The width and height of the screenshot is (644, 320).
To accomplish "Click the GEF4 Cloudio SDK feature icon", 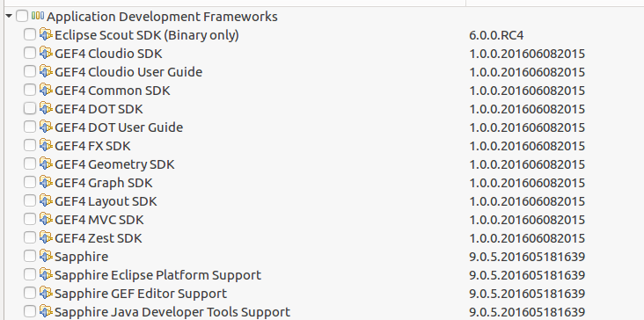I will (46, 53).
